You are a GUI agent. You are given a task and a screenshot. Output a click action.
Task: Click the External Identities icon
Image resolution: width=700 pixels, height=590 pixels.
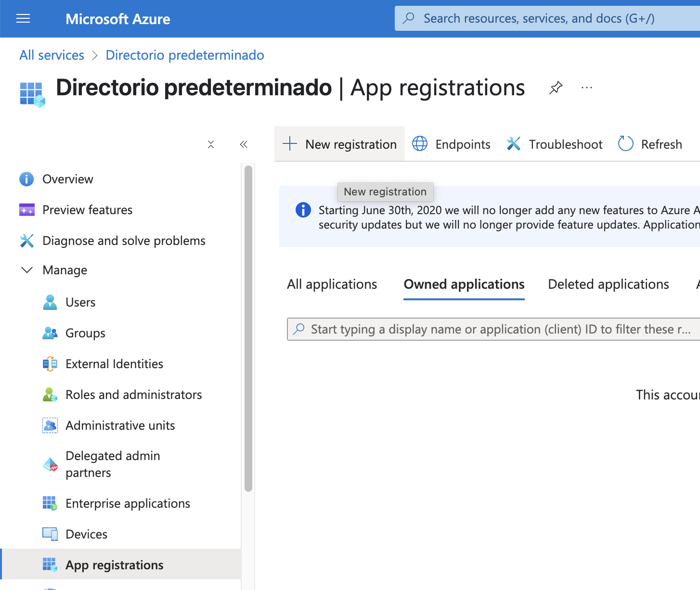[x=50, y=364]
